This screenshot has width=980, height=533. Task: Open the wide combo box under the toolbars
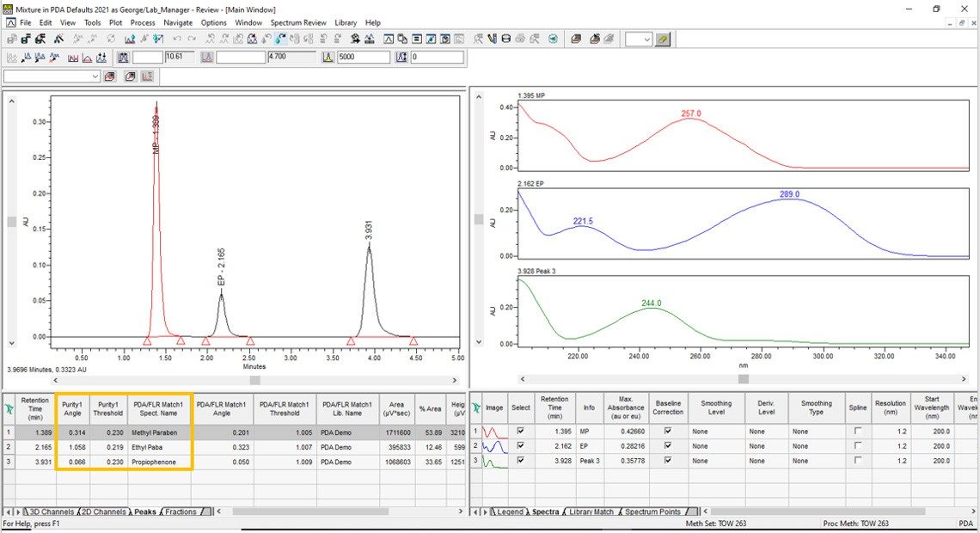coord(52,77)
